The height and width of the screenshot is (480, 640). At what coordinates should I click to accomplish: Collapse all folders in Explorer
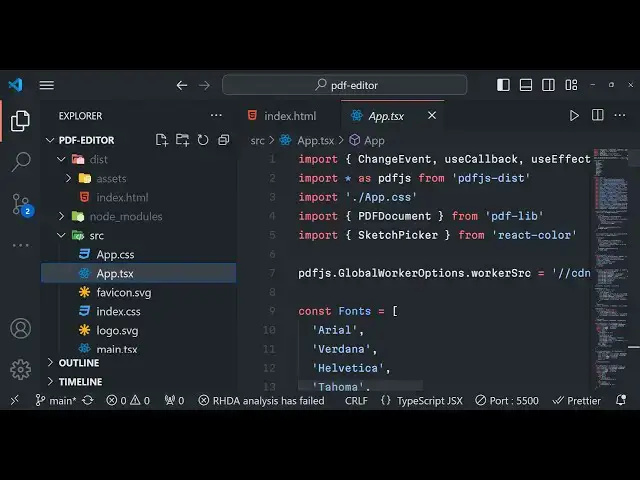(x=224, y=140)
